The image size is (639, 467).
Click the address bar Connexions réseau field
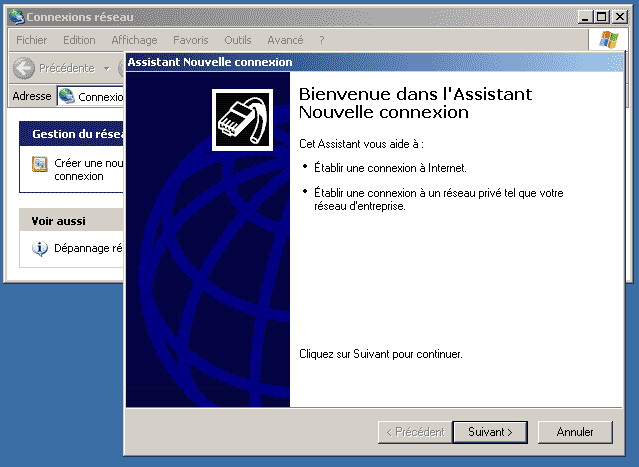[90, 97]
